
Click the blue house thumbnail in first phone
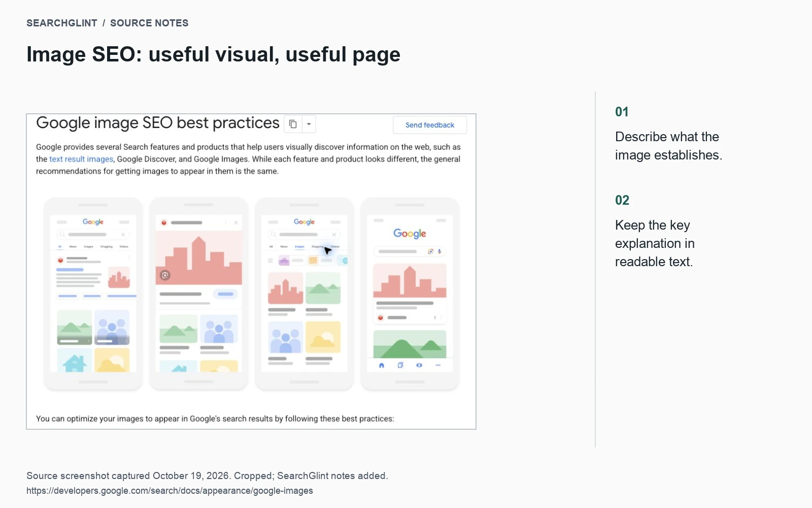coord(75,360)
